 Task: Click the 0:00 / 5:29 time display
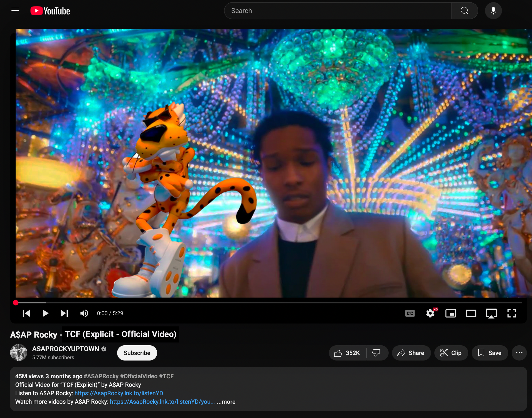click(110, 313)
